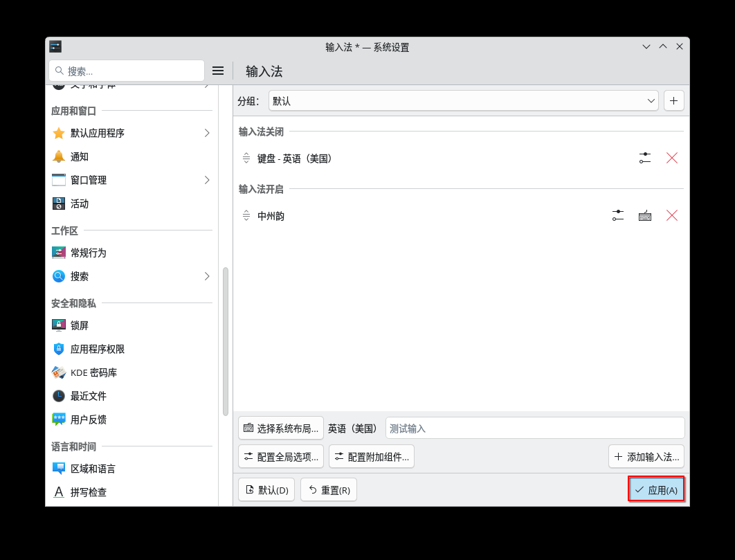Click configure icon for 键盘 - 英语（美国）

(644, 158)
